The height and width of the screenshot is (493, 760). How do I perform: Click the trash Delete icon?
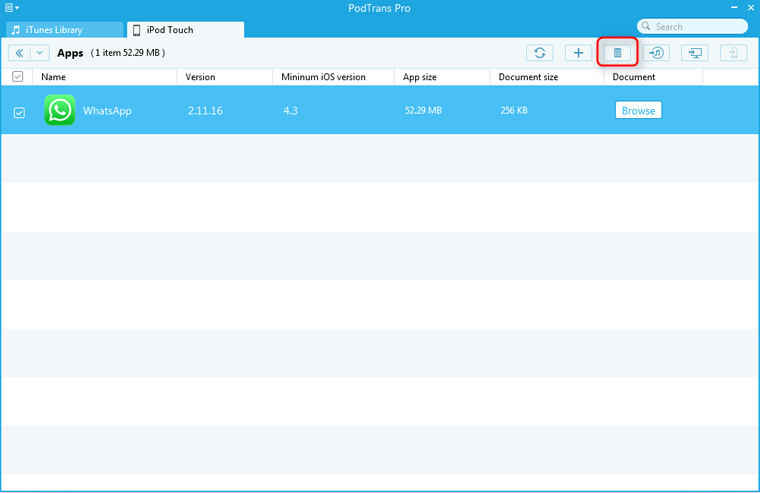coord(617,53)
